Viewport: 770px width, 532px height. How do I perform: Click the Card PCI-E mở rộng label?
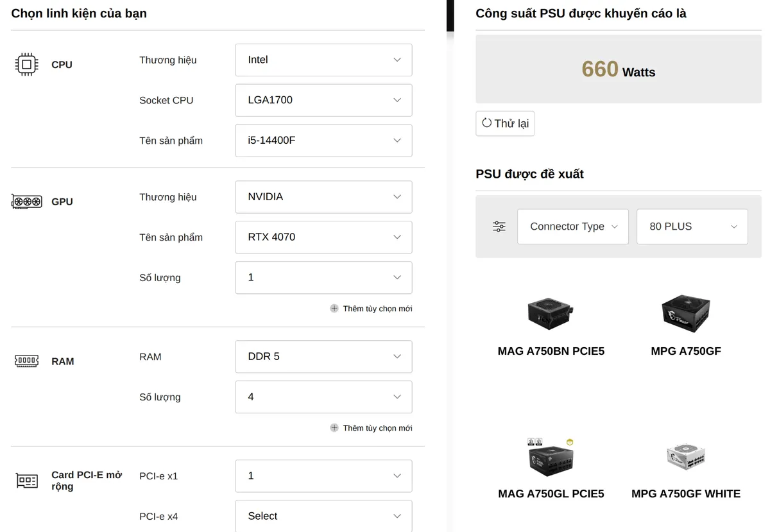pos(87,481)
